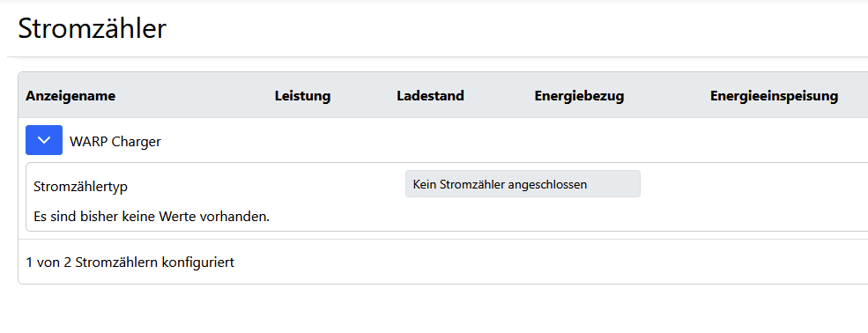Click the 'Es sind bisher keine Werte vorhanden' message
This screenshot has width=868, height=333.
151,217
